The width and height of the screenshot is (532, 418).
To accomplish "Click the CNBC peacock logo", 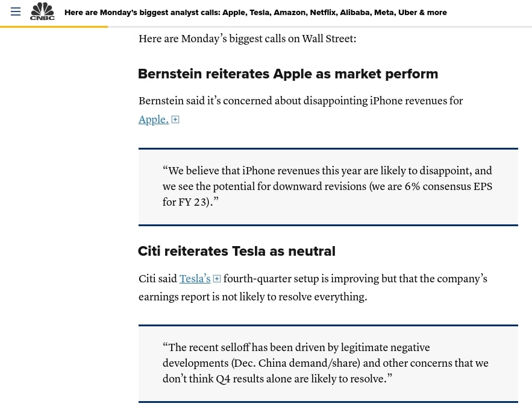I will [43, 11].
